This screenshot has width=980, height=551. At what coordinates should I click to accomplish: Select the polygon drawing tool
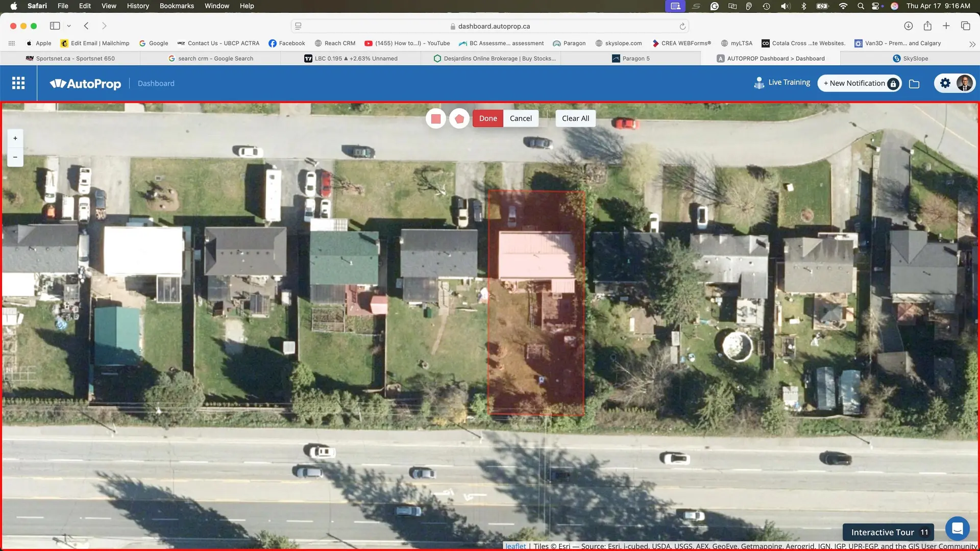[459, 118]
